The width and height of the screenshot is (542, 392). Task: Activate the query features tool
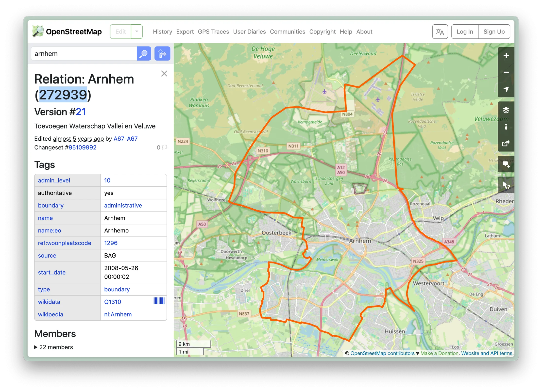click(x=506, y=185)
